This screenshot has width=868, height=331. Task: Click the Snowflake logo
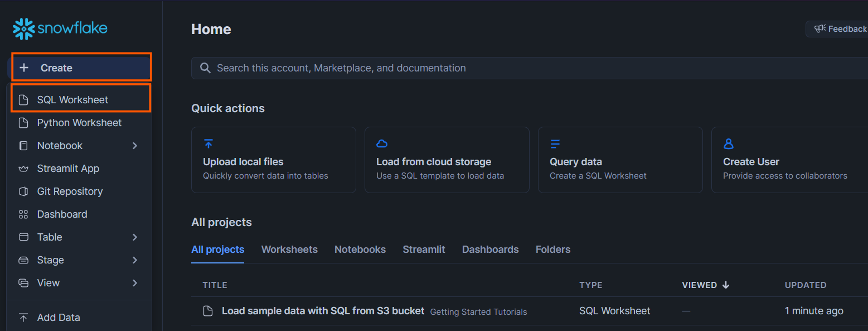click(x=60, y=29)
